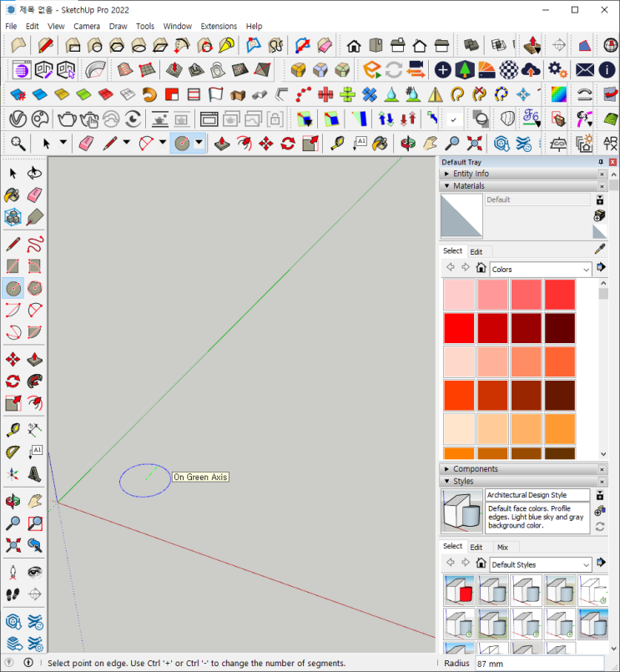This screenshot has width=620, height=672.
Task: Close the Components panel
Action: click(x=602, y=469)
